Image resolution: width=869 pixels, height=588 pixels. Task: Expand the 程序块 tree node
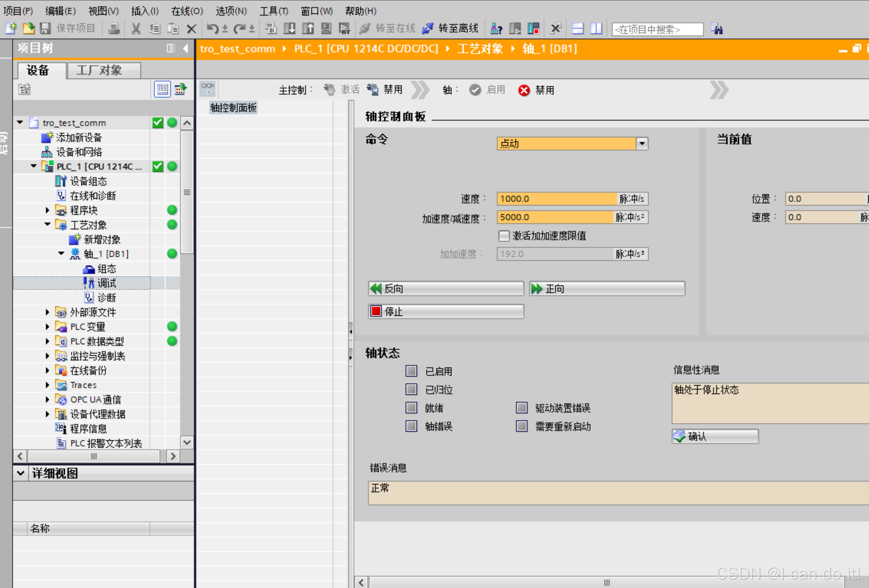[47, 211]
